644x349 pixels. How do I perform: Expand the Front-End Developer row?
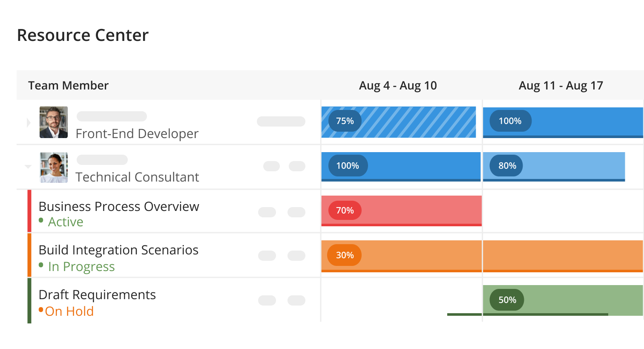pos(29,123)
